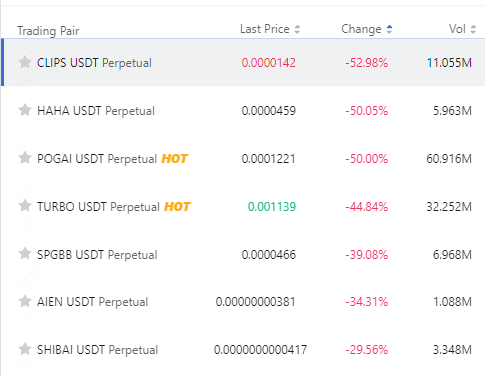This screenshot has height=376, width=485.
Task: Open TURBO USDT Perpetual pair
Action: pyautogui.click(x=98, y=207)
